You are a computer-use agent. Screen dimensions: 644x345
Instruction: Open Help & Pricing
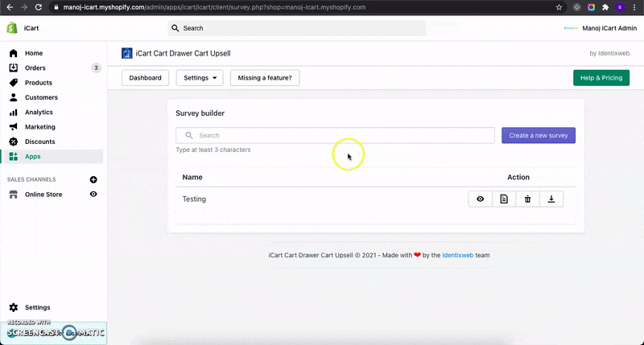[601, 78]
